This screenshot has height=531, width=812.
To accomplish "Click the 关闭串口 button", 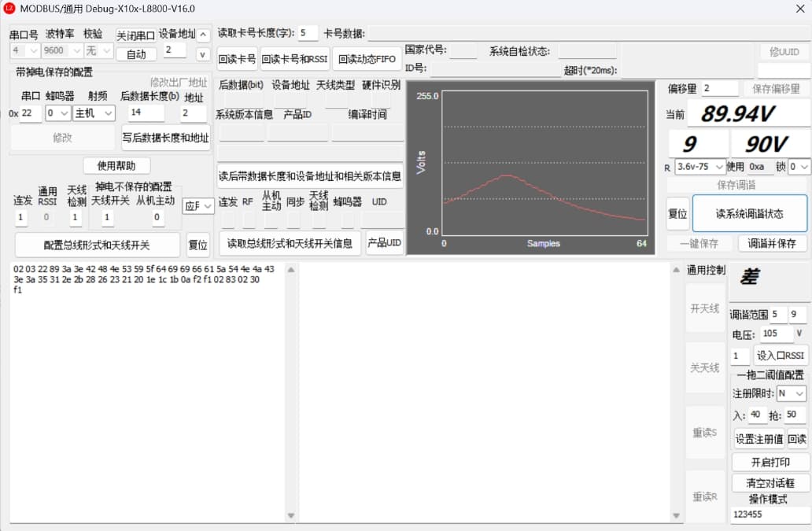I will coord(135,35).
